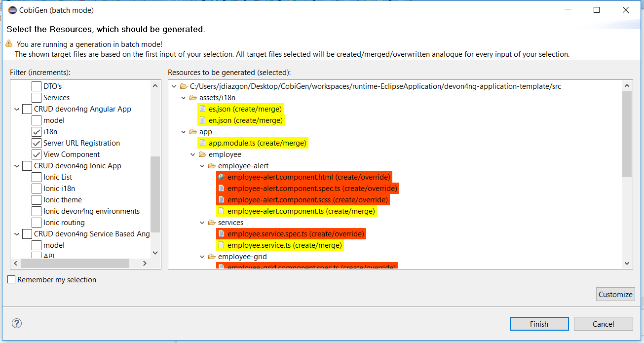Viewport: 644px width, 343px height.
Task: Click the file icon beside es.json
Action: point(203,109)
